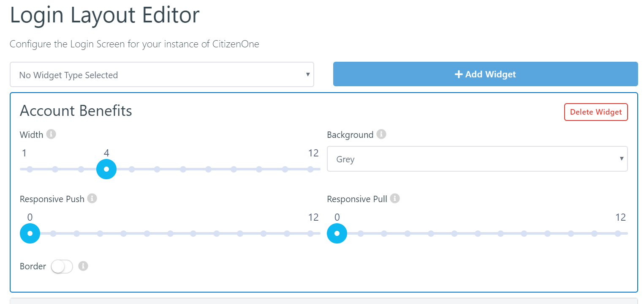Click the info icon beside Border toggle
The width and height of the screenshot is (644, 304).
pos(83,266)
